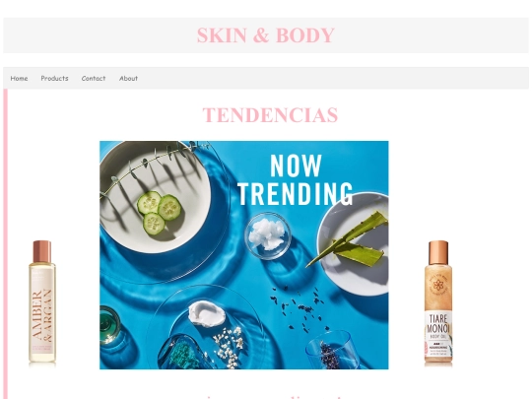The image size is (532, 399).
Task: Click the scattered white flower buds
Action: pyautogui.click(x=230, y=347)
